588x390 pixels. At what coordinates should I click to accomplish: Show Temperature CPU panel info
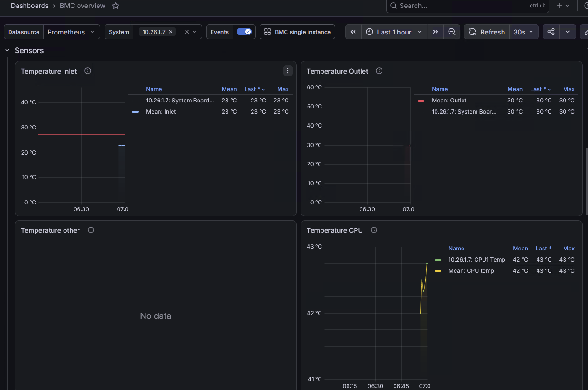(x=374, y=230)
